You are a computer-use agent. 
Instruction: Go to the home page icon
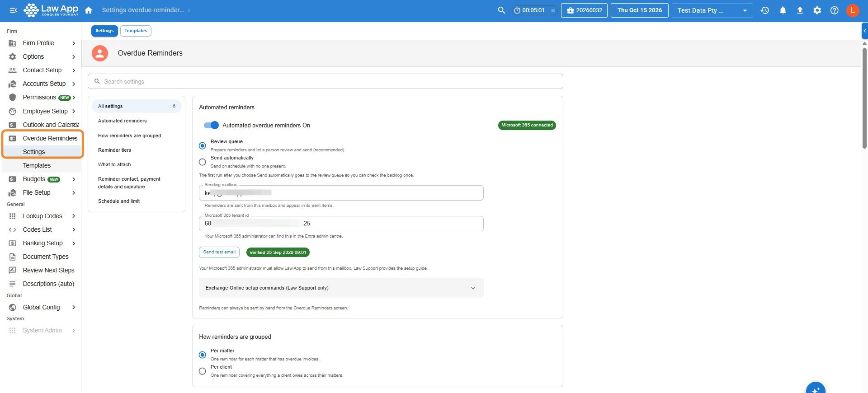[89, 10]
